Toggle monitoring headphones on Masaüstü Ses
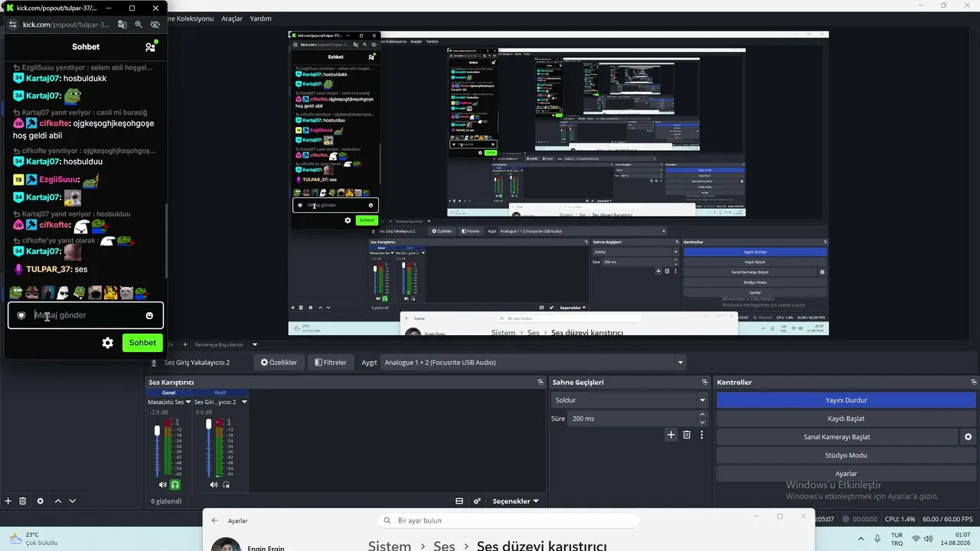Viewport: 980px width, 551px height. click(x=175, y=484)
